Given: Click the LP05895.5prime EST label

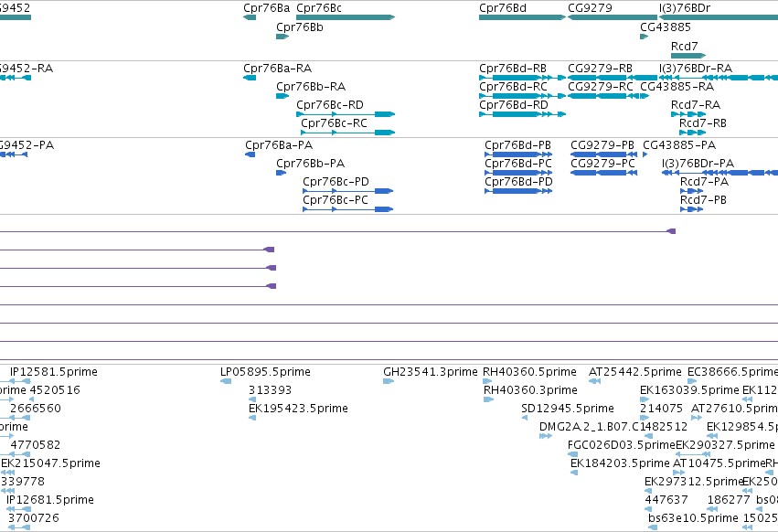Looking at the screenshot, I should pyautogui.click(x=265, y=372).
